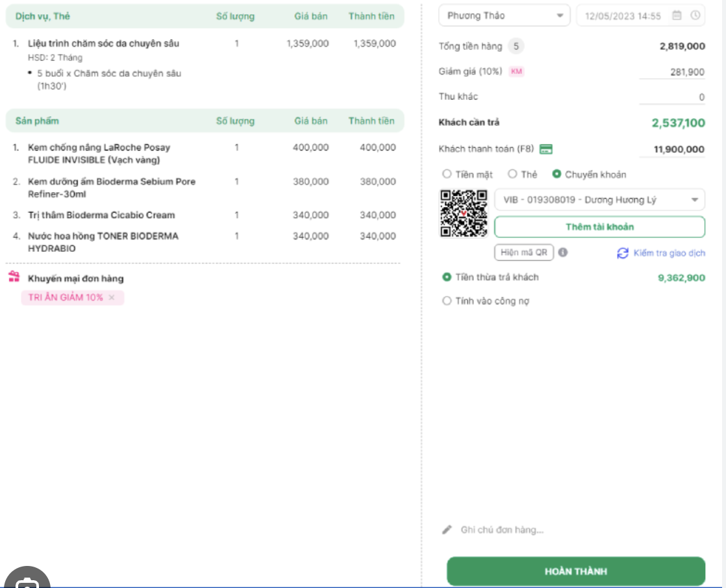Viewport: 726px width, 588px height.
Task: Remove the TRI ÂN GIẢM 10% promotion tag
Action: (x=112, y=297)
